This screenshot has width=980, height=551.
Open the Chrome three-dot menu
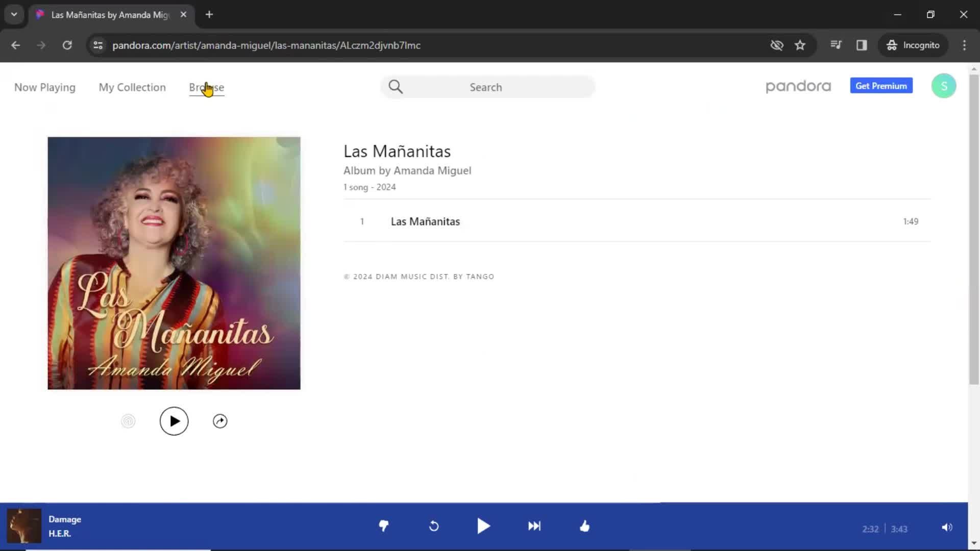click(x=964, y=45)
